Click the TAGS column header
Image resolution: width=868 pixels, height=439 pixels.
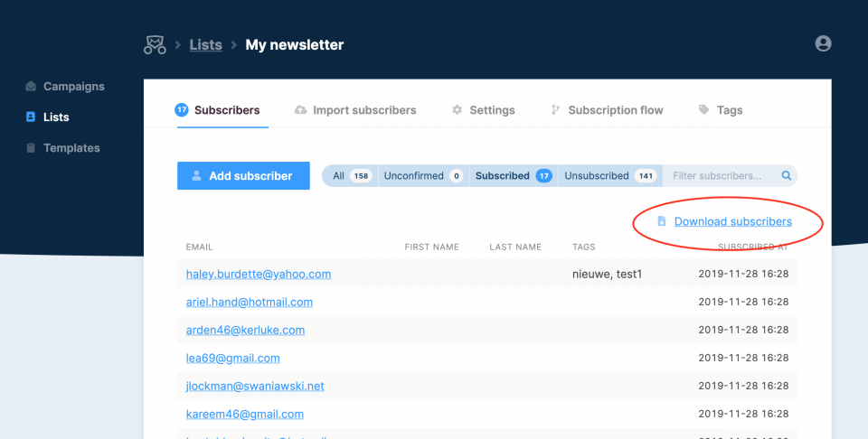tap(584, 248)
